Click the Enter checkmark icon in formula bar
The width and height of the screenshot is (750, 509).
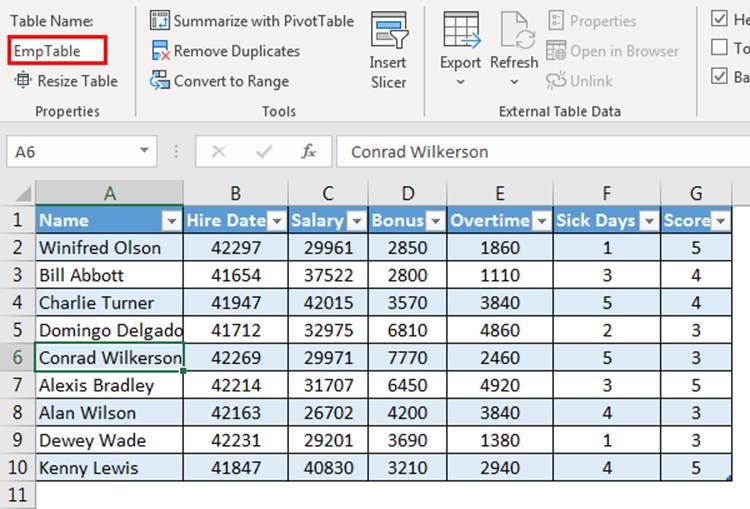click(x=264, y=152)
